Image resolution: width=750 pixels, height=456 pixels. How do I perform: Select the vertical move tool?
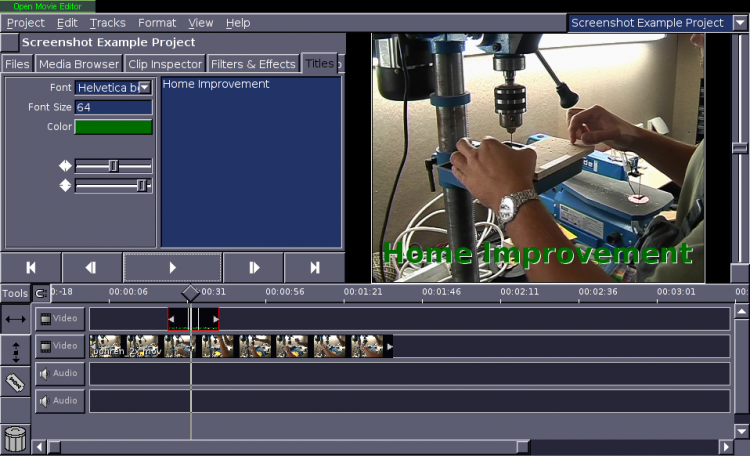15,351
